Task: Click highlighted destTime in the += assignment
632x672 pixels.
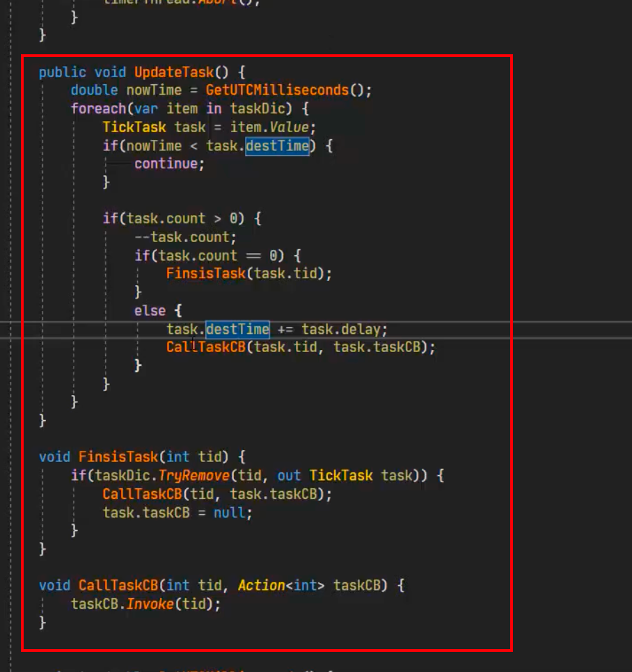Action: [x=237, y=328]
